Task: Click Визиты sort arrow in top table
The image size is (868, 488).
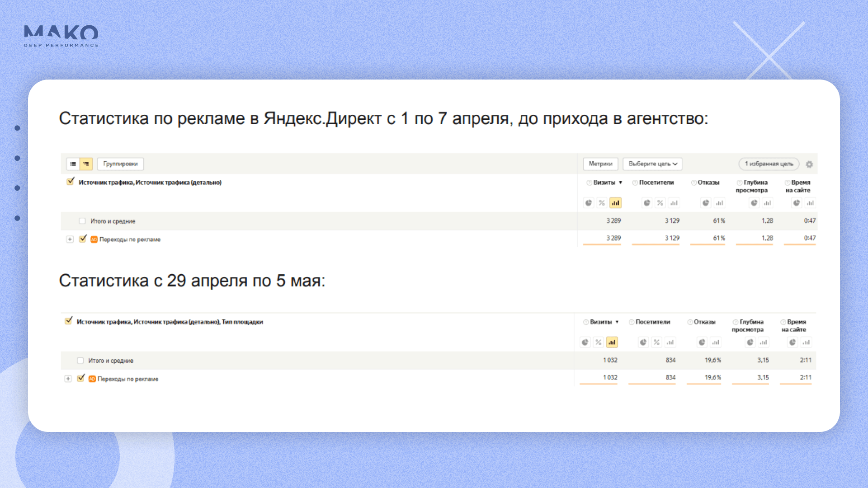Action: 620,183
